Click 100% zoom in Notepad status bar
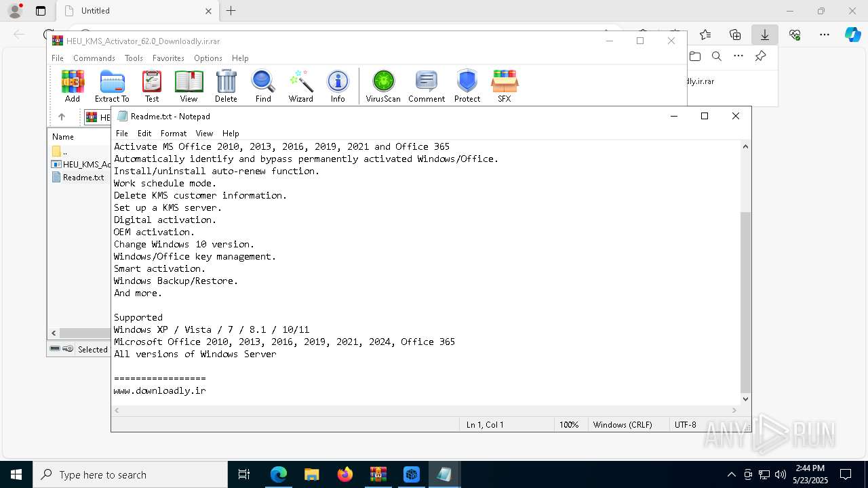Screen dimensions: 868x488 coord(569,424)
